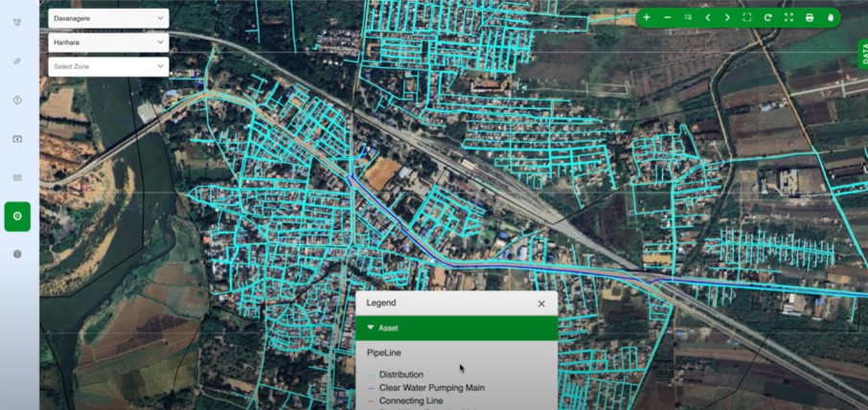Click the orange Connecting Line swatch

(x=371, y=401)
